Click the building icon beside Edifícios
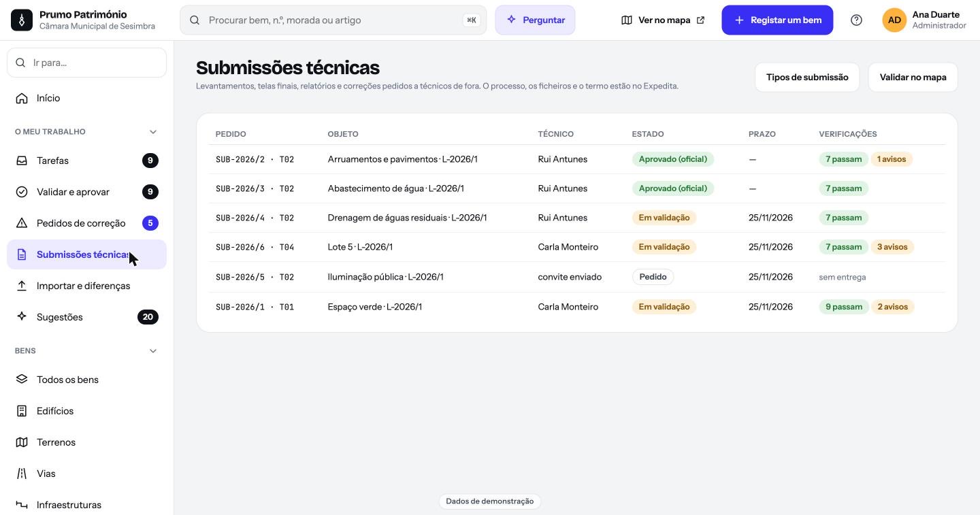 [x=22, y=412]
